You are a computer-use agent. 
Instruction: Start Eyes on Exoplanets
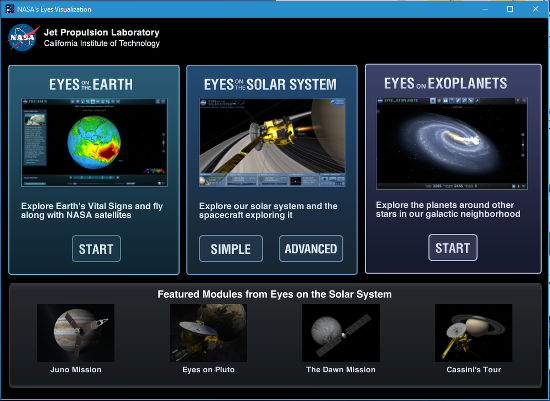[x=453, y=248]
